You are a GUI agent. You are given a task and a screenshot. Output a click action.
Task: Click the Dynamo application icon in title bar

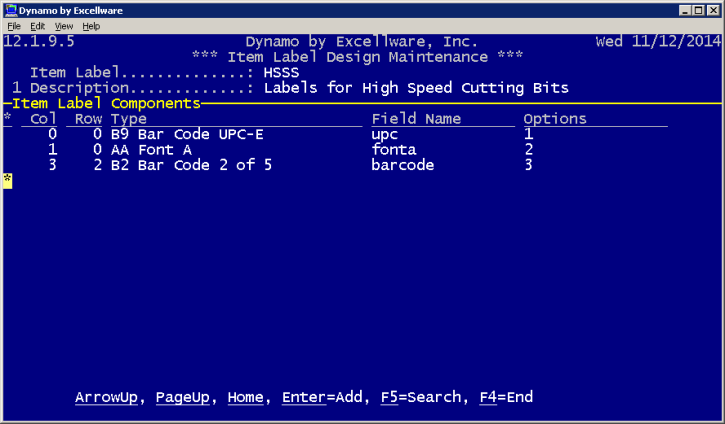(x=11, y=10)
